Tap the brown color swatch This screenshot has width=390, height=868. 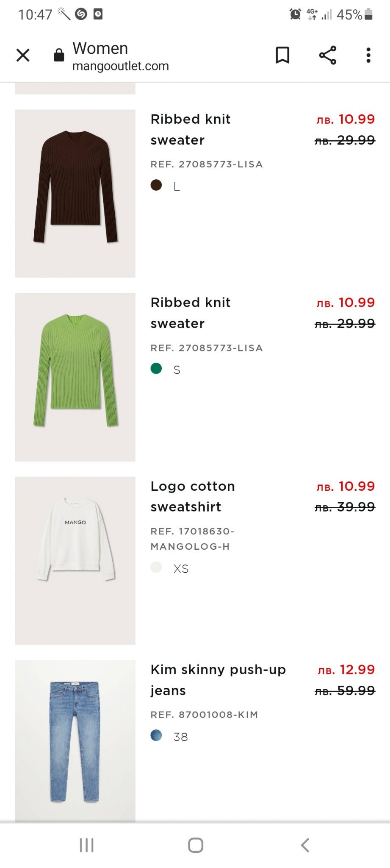coord(156,185)
